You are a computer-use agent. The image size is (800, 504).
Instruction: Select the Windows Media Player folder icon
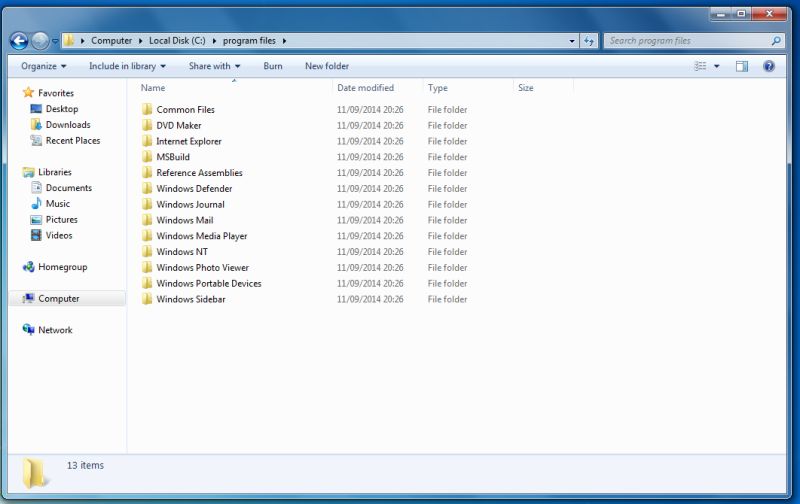pos(147,236)
